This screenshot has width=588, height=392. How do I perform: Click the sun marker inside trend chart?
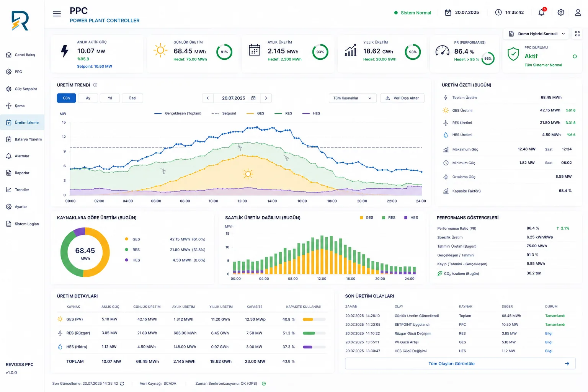[x=248, y=174]
